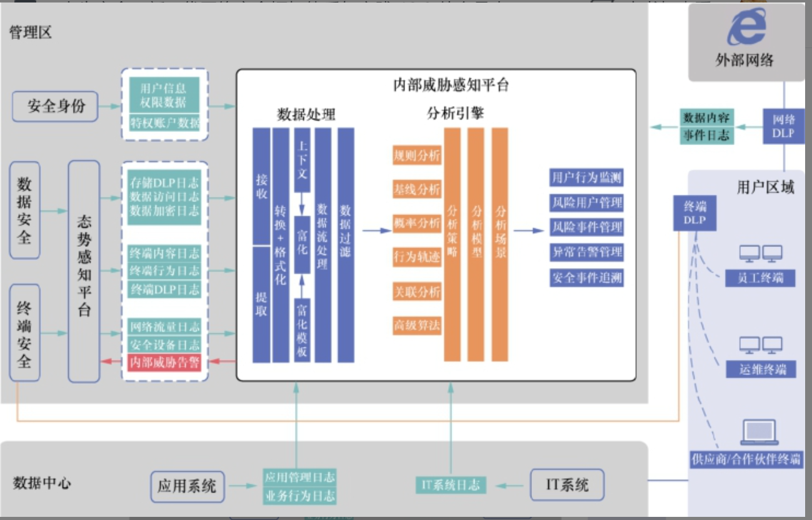Click the 风险用户管理 box
The image size is (812, 520).
[586, 202]
